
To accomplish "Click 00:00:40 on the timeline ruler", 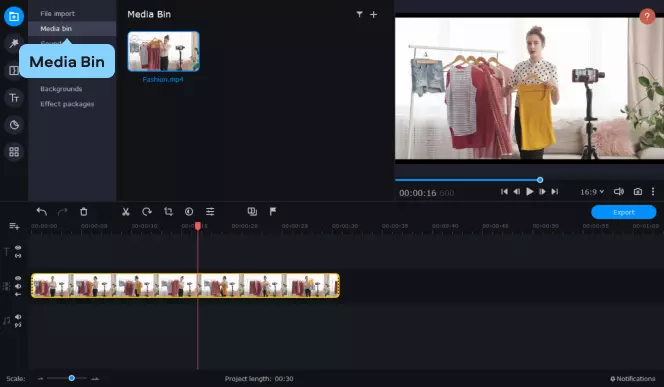I will pyautogui.click(x=445, y=226).
